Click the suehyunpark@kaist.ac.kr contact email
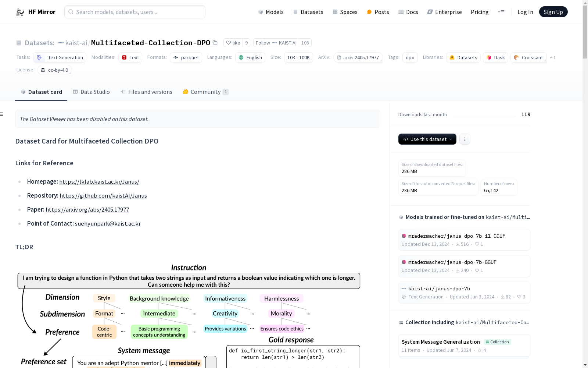This screenshot has height=368, width=588. pyautogui.click(x=108, y=224)
